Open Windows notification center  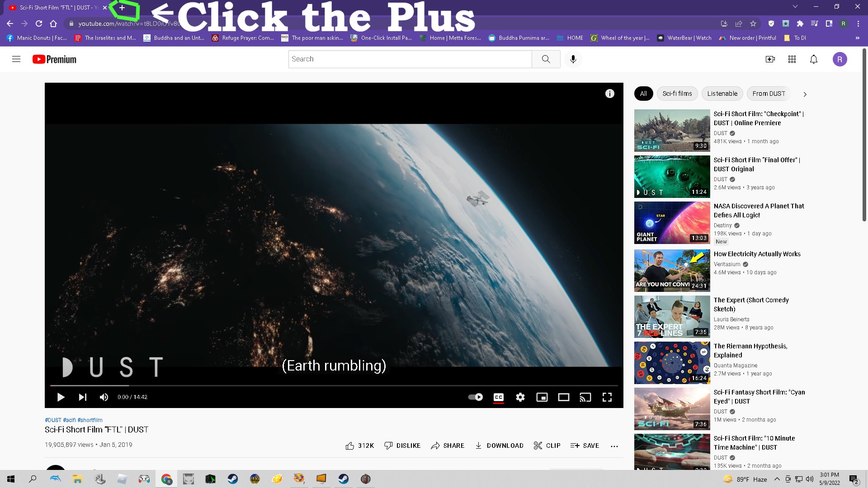pyautogui.click(x=854, y=479)
